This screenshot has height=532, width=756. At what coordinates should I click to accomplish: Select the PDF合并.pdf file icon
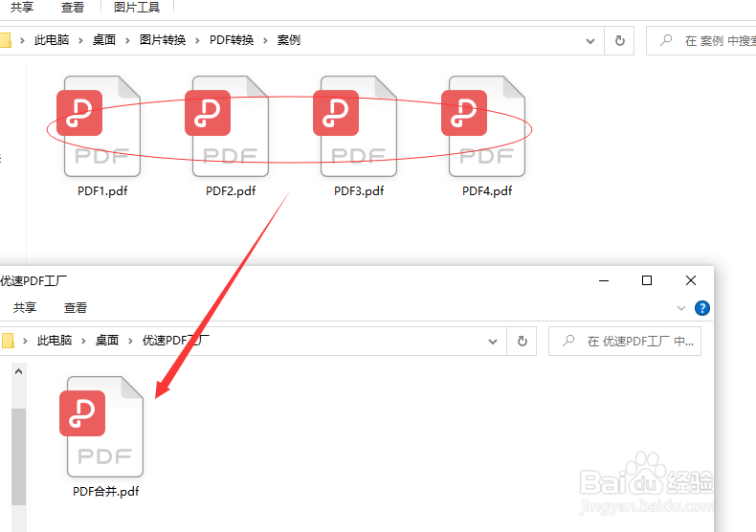pos(101,427)
